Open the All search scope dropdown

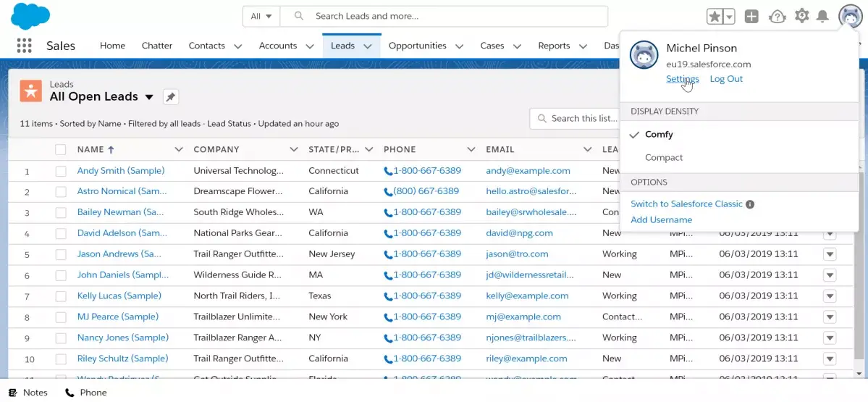(261, 16)
